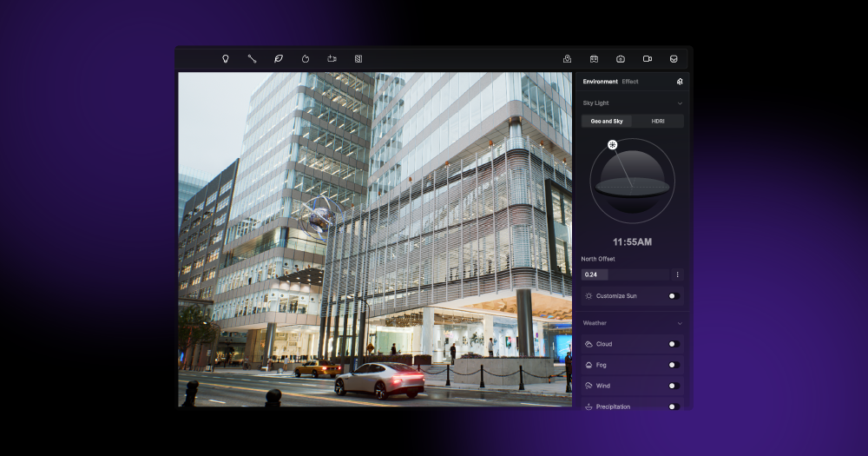Enable the Customize Sun toggle
Image resolution: width=868 pixels, height=456 pixels.
pos(673,296)
